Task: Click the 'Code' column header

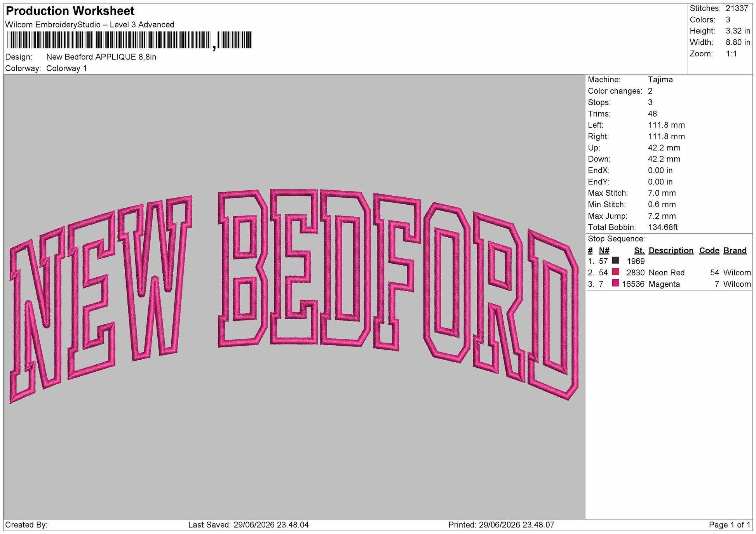Action: click(x=709, y=250)
